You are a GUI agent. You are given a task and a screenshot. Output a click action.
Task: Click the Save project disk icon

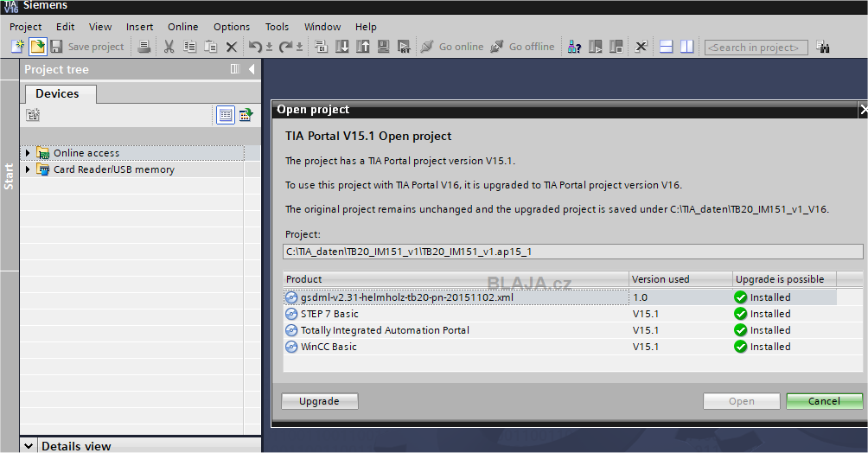pos(56,47)
